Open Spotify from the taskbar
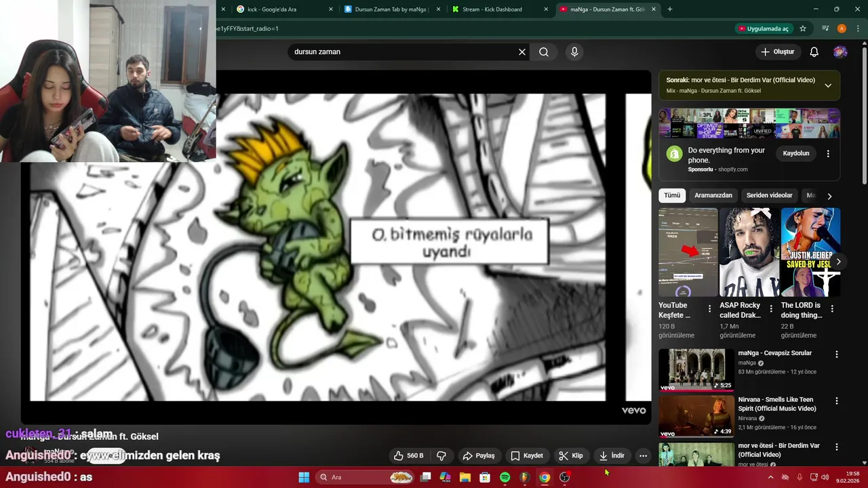The width and height of the screenshot is (868, 488). (x=505, y=477)
